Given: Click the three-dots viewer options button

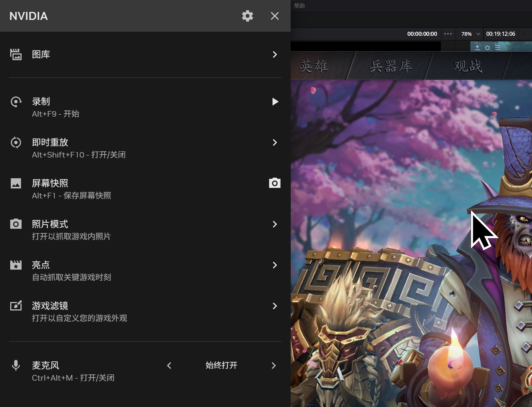Looking at the screenshot, I should (448, 34).
